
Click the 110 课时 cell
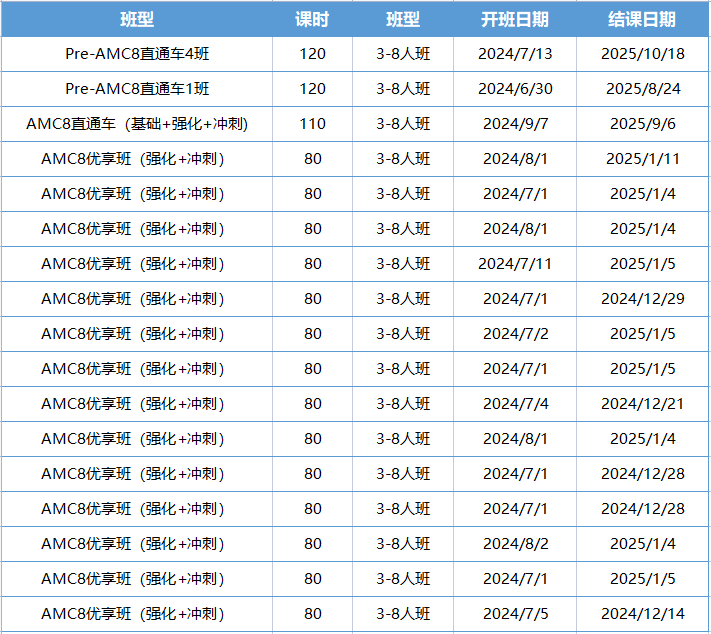[312, 124]
